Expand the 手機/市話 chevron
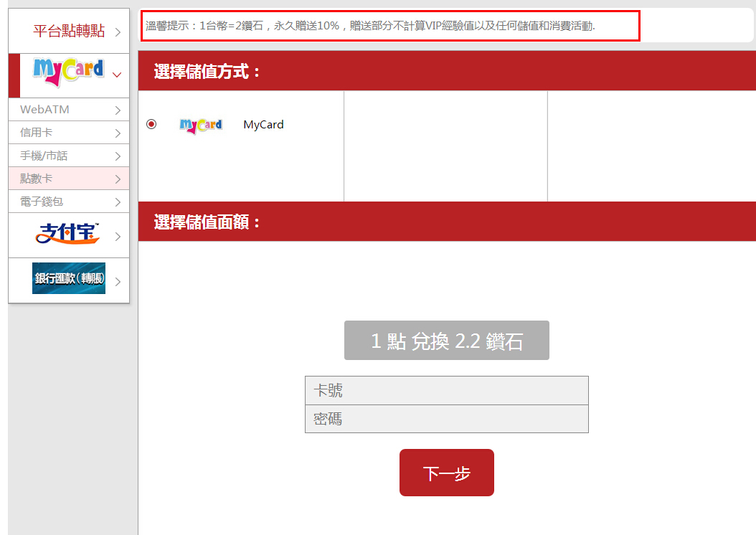The width and height of the screenshot is (756, 535). pos(118,156)
